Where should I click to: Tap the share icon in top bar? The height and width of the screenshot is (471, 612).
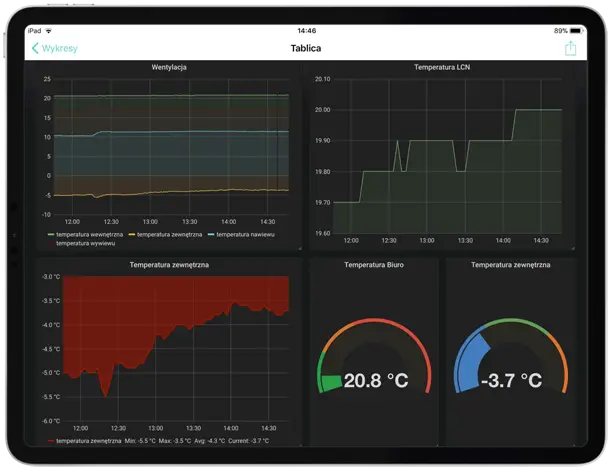coord(570,48)
